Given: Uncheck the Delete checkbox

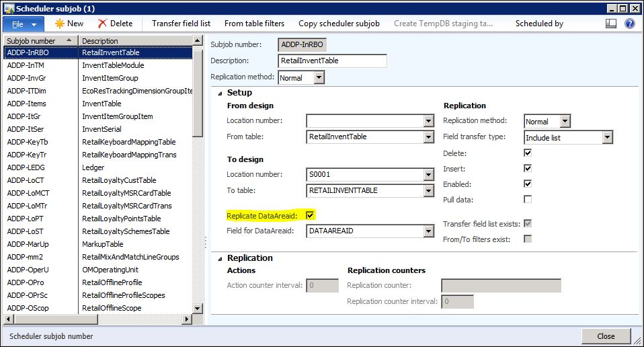Looking at the screenshot, I should (528, 153).
